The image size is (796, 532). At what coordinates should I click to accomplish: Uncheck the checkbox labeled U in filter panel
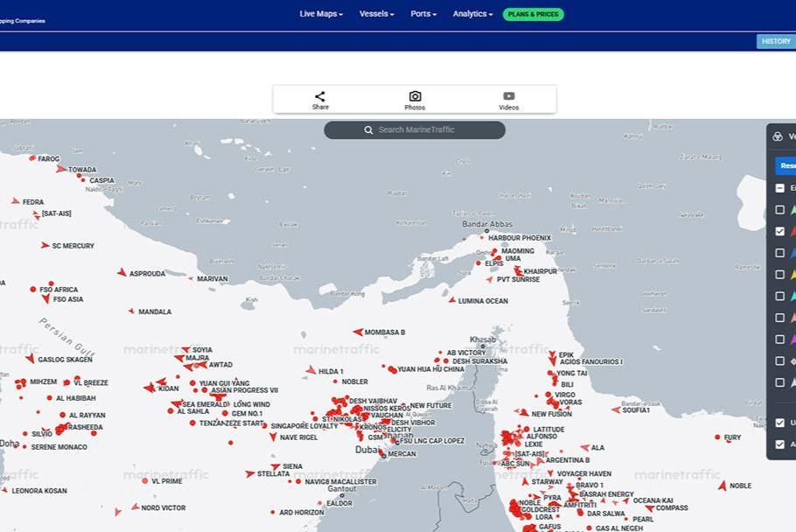[x=779, y=423]
